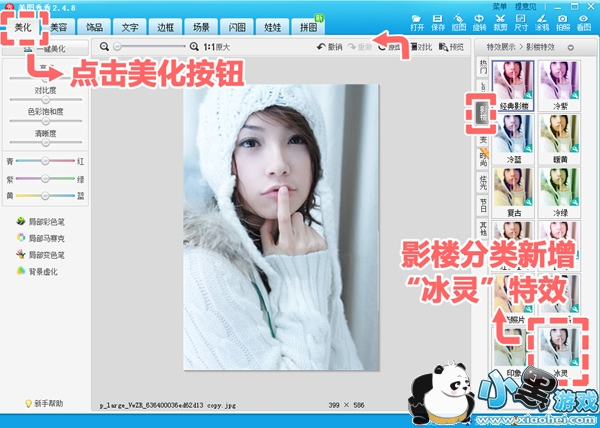Switch to the 美容 tab
Screen dimensions: 600x428
tap(59, 27)
